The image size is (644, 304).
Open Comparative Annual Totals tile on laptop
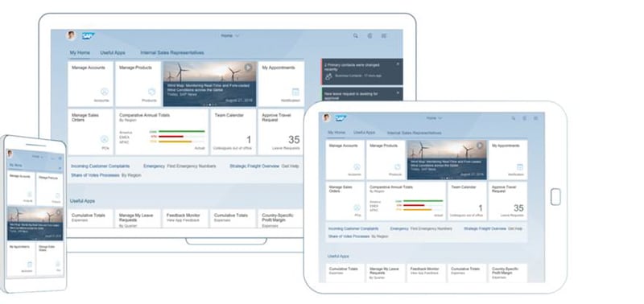pos(163,132)
